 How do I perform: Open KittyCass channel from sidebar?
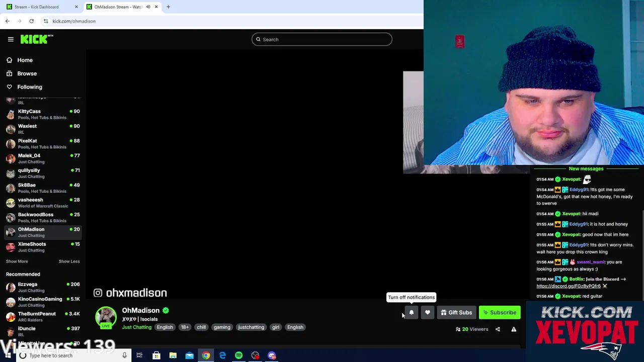click(43, 114)
